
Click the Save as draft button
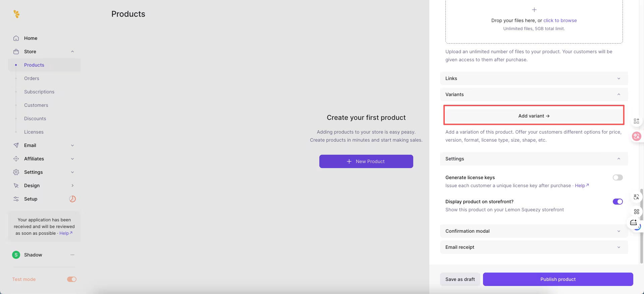click(x=460, y=279)
